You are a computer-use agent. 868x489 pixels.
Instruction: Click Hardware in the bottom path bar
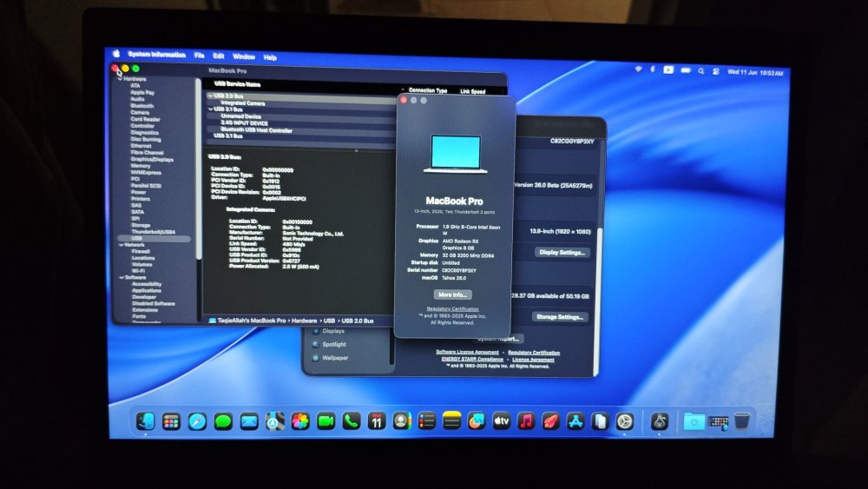(x=305, y=320)
